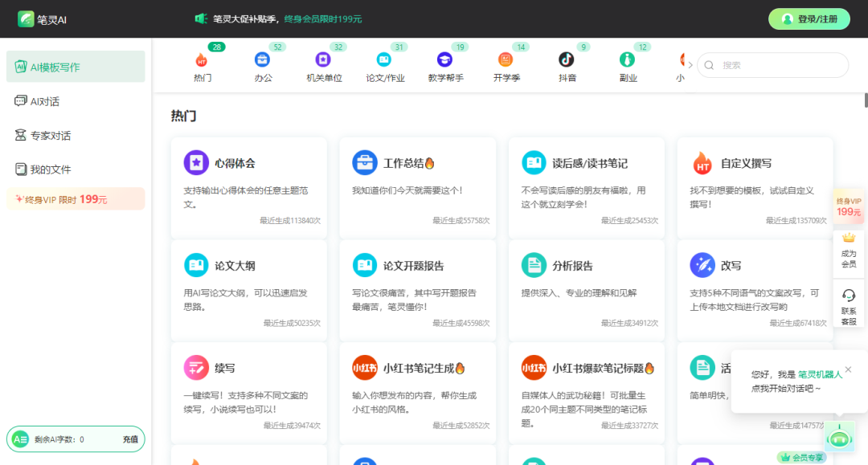This screenshot has width=868, height=465.
Task: Click the green chat robot icon
Action: point(839,438)
